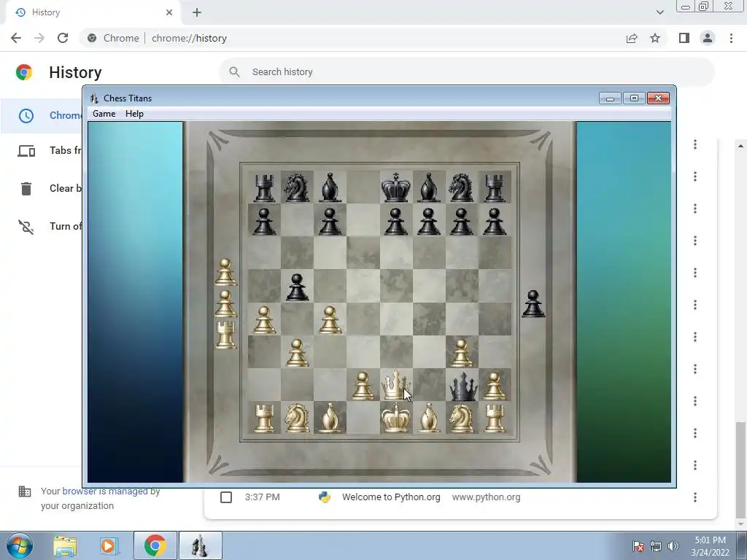The height and width of the screenshot is (560, 747).
Task: Click the black knight on g8
Action: (461, 187)
